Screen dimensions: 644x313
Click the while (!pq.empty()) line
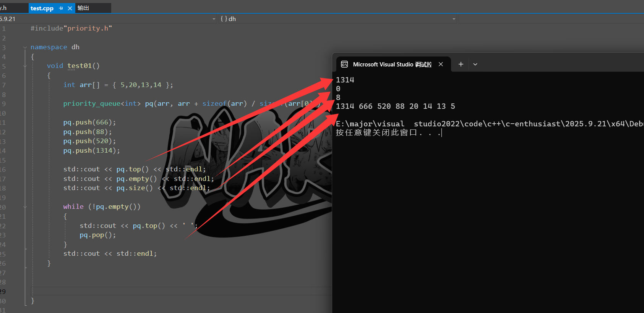[102, 207]
